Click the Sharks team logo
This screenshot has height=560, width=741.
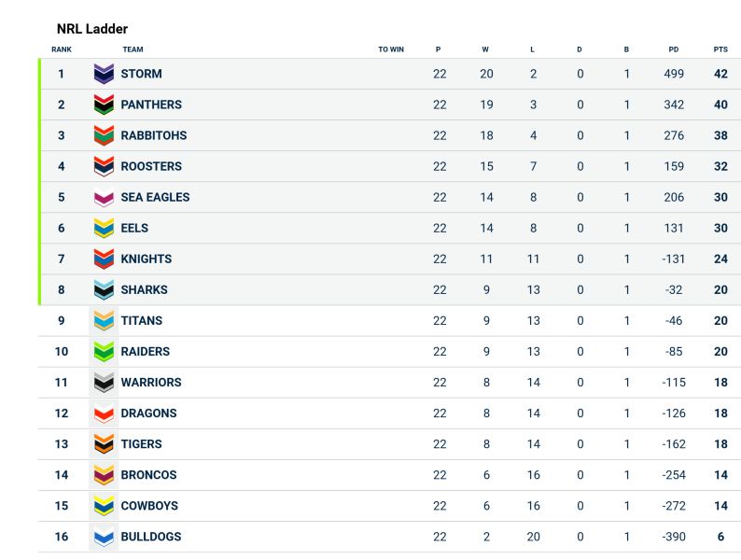pyautogui.click(x=104, y=289)
